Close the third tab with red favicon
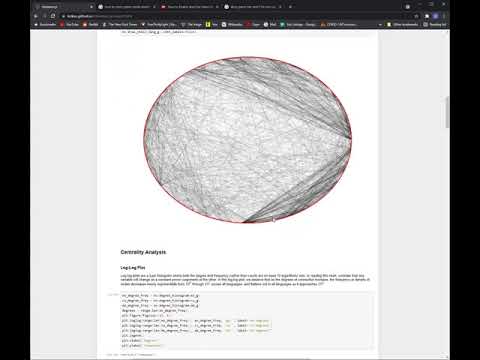The width and height of the screenshot is (480, 360). coord(217,7)
